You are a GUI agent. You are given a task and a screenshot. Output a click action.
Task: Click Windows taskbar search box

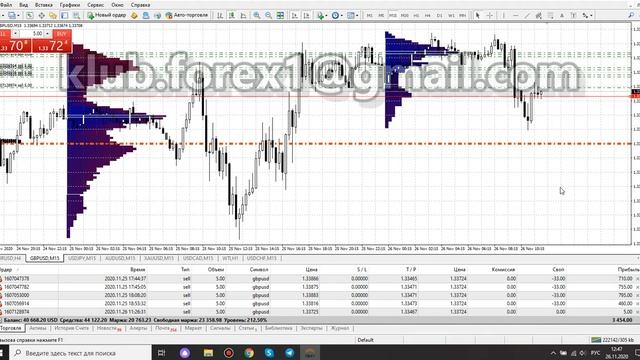80,353
